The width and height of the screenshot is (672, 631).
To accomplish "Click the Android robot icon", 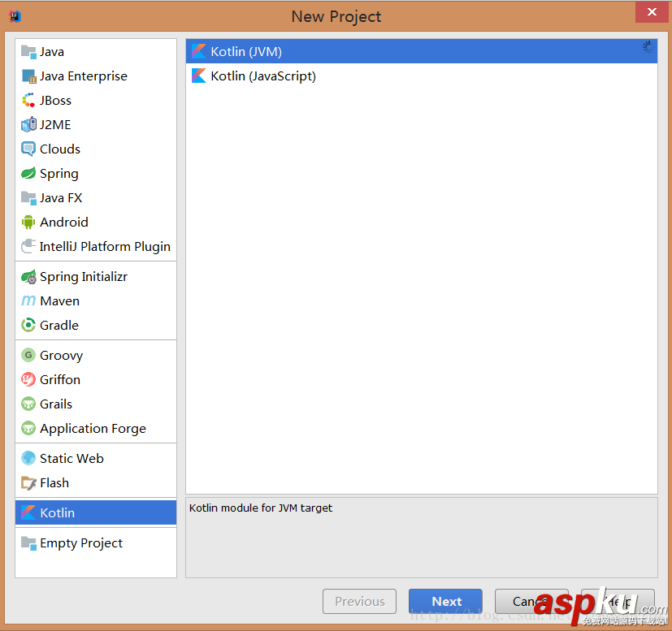I will click(x=28, y=223).
